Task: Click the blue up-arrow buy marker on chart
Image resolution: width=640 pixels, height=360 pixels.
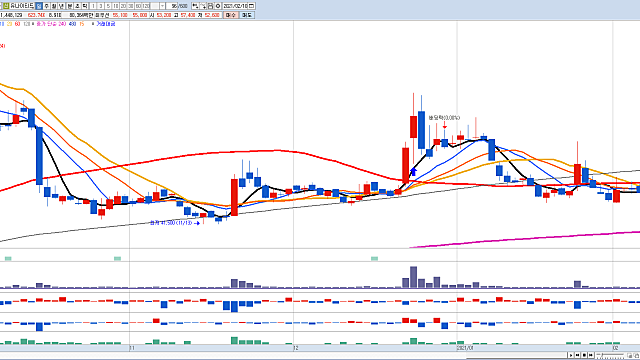Action: [413, 171]
